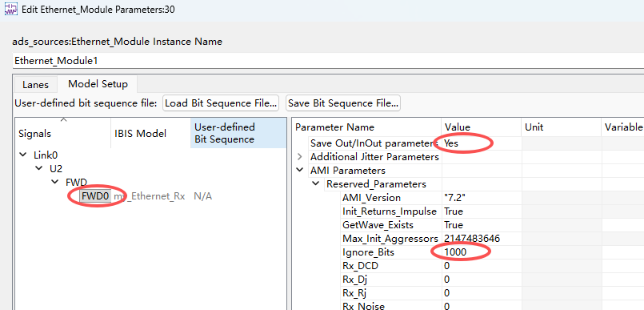The width and height of the screenshot is (644, 310).
Task: Edit the Ethernet_Module1 instance name field
Action: [328, 61]
